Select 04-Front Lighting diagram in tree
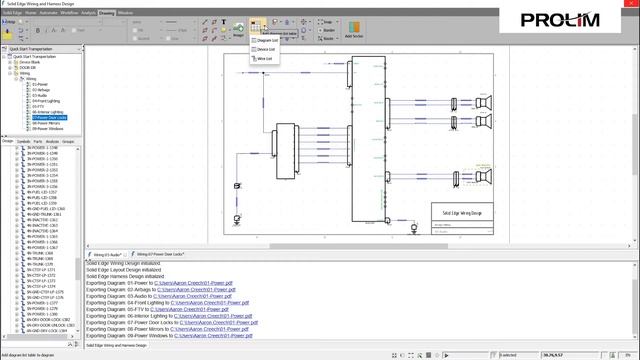The width and height of the screenshot is (640, 360). click(46, 101)
